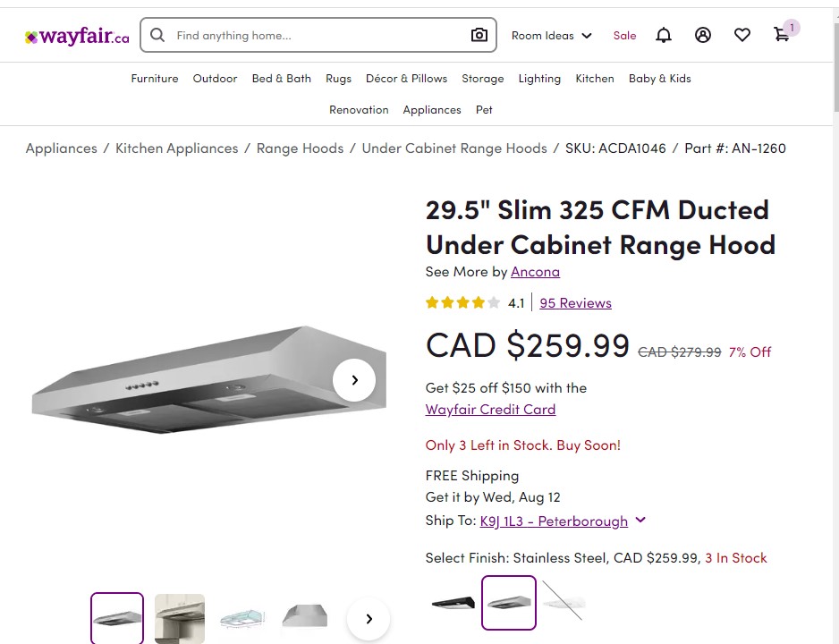Click the Wayfair.ca logo
The image size is (839, 644).
tap(77, 37)
